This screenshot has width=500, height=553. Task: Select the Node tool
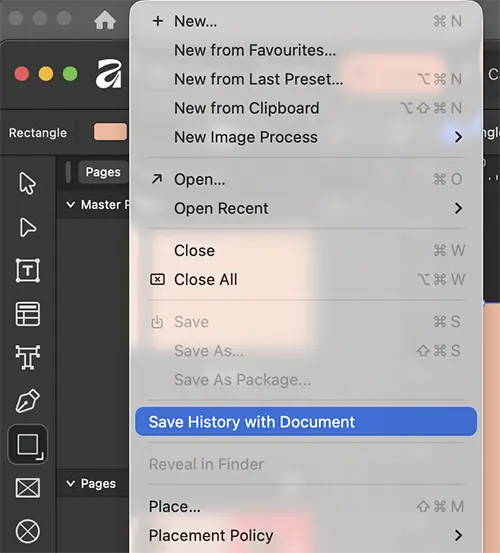click(x=27, y=227)
